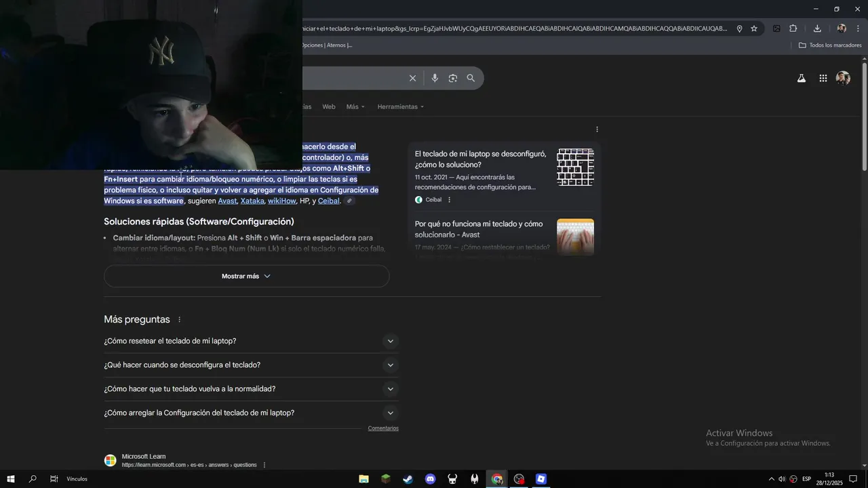
Task: Launch Minecraft from the taskbar
Action: tap(386, 479)
